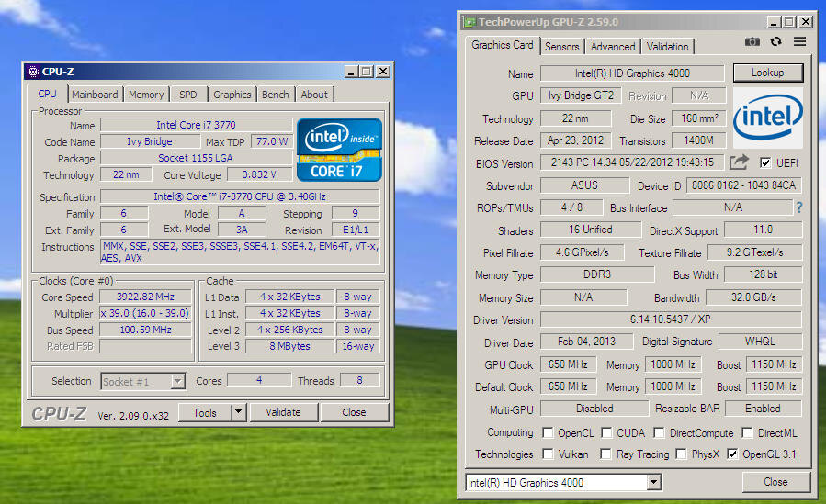The width and height of the screenshot is (826, 504).
Task: Toggle the DirectML checkbox
Action: pyautogui.click(x=747, y=432)
